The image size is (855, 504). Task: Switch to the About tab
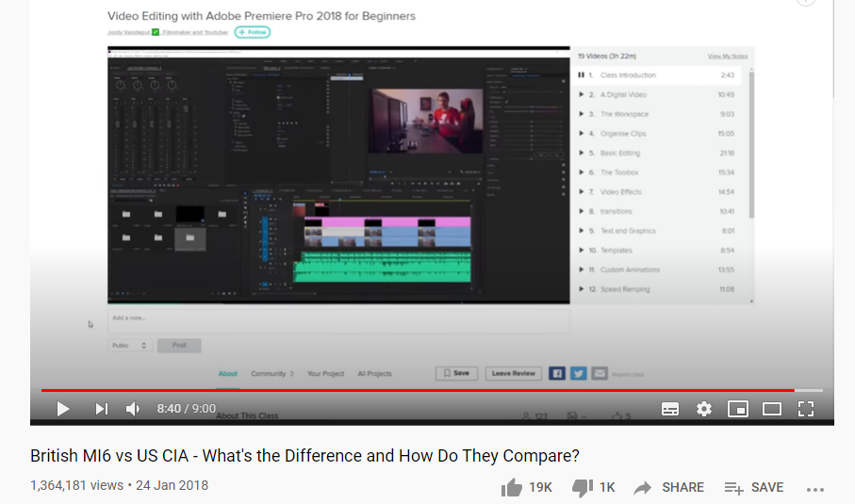pos(227,374)
